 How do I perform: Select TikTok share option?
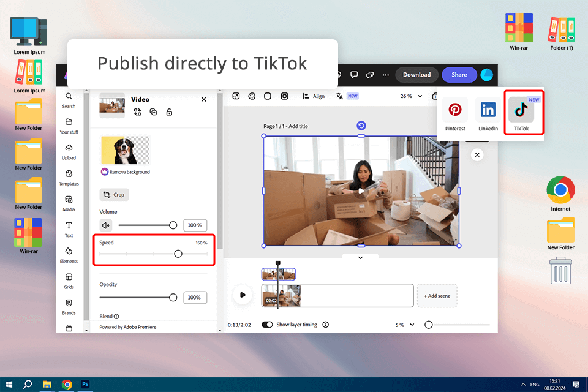click(521, 114)
